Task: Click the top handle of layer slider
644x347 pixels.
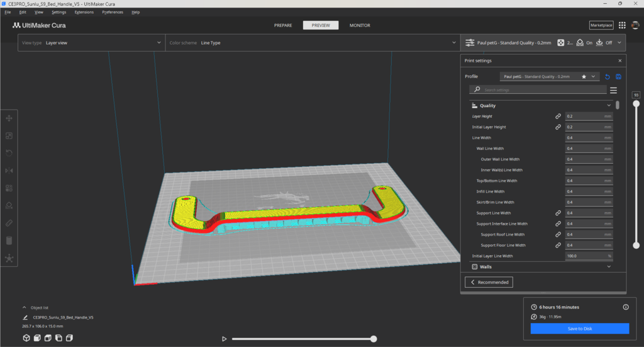Action: coord(636,104)
